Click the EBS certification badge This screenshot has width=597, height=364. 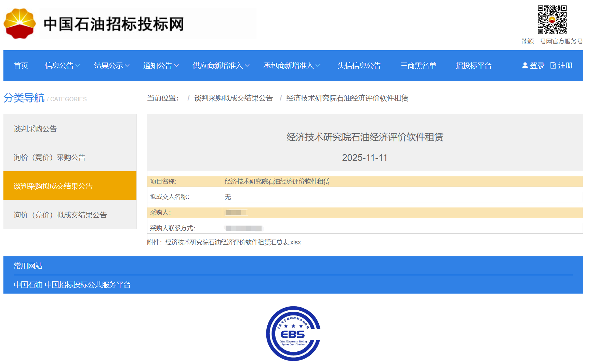tap(293, 333)
